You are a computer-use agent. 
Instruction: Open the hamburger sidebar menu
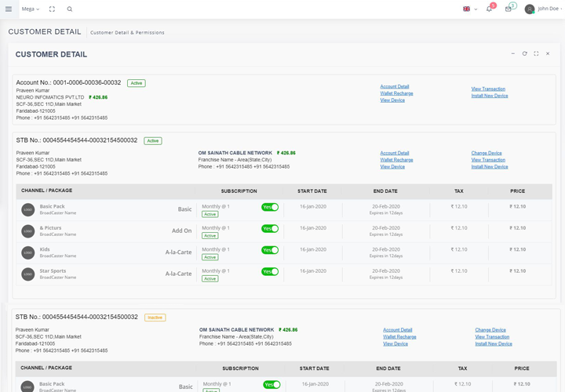coord(9,9)
